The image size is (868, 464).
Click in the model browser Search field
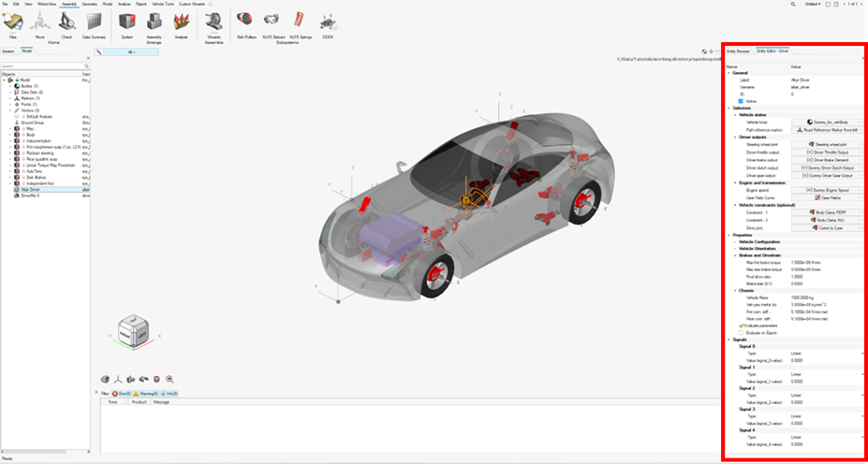point(42,65)
